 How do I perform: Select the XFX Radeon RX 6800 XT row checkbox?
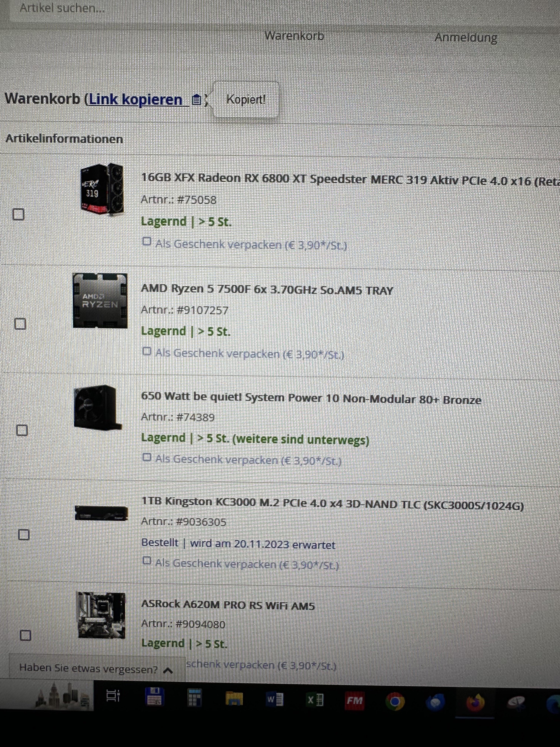point(19,214)
